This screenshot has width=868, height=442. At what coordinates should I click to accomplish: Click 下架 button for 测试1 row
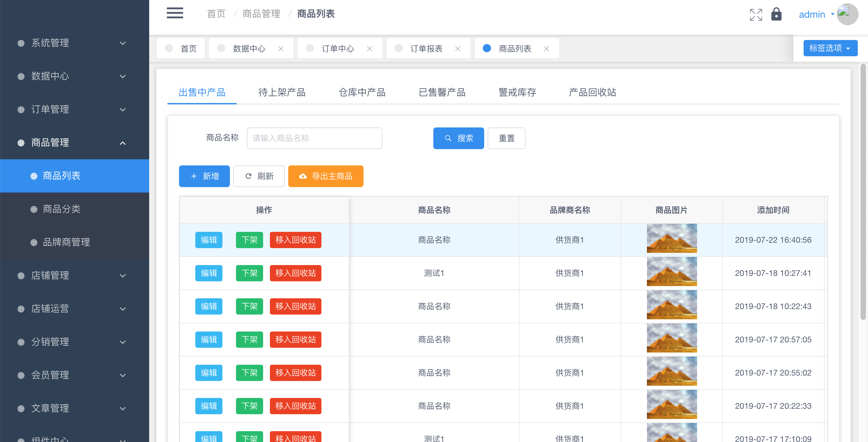tap(249, 273)
